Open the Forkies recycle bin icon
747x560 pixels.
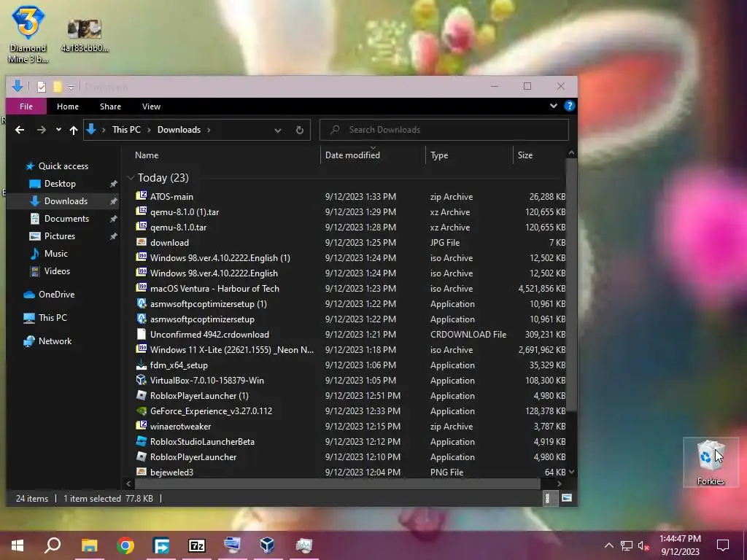tap(711, 462)
